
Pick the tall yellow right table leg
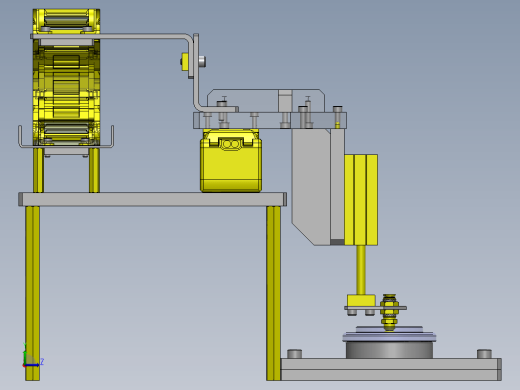click(273, 293)
